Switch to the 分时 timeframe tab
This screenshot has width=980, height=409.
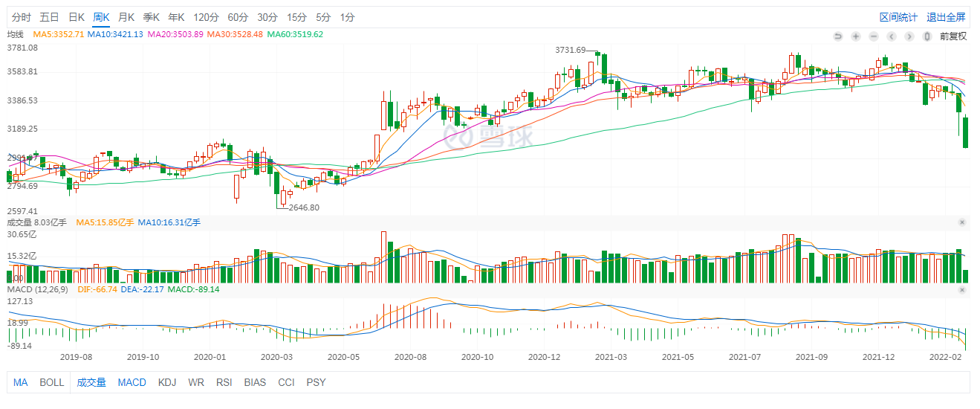22,17
